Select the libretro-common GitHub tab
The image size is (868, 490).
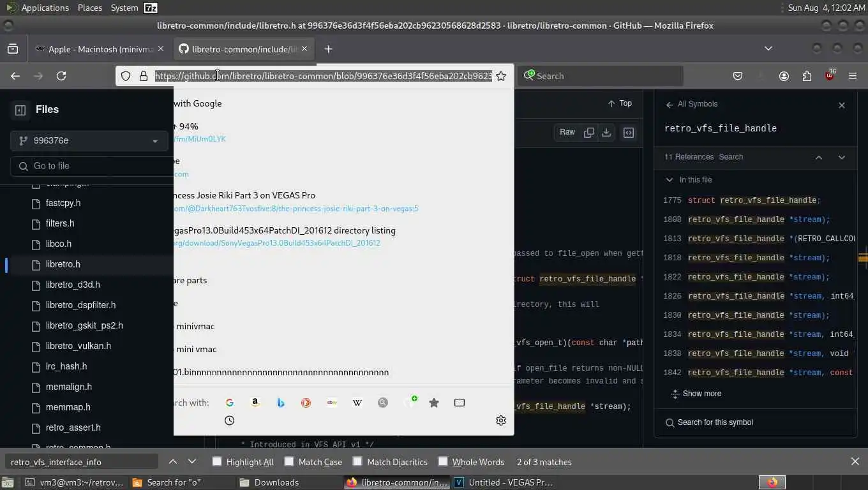pyautogui.click(x=244, y=49)
